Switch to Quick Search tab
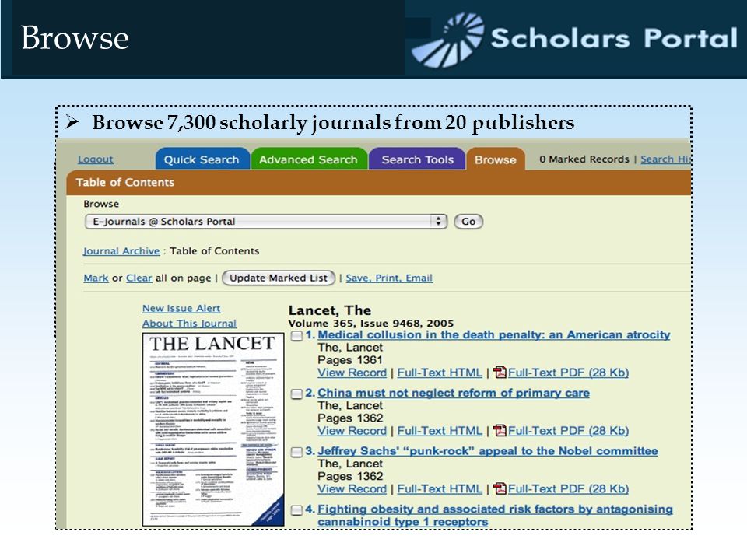 point(202,159)
